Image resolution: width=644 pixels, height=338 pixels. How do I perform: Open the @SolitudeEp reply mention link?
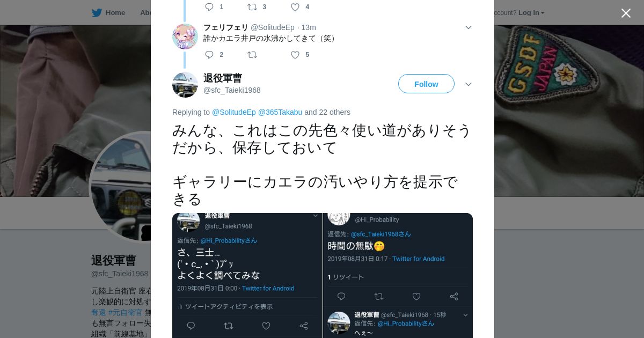coord(234,112)
